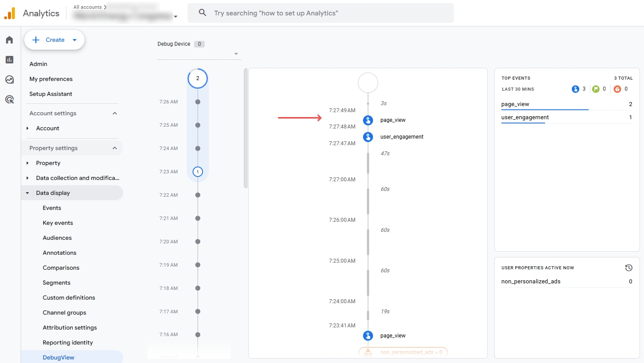The image size is (644, 363).
Task: Click the page_view row in Top Events
Action: coord(567,104)
